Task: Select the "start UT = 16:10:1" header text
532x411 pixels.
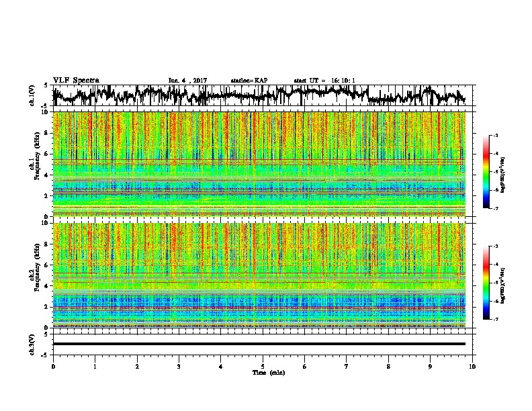Action: (324, 81)
